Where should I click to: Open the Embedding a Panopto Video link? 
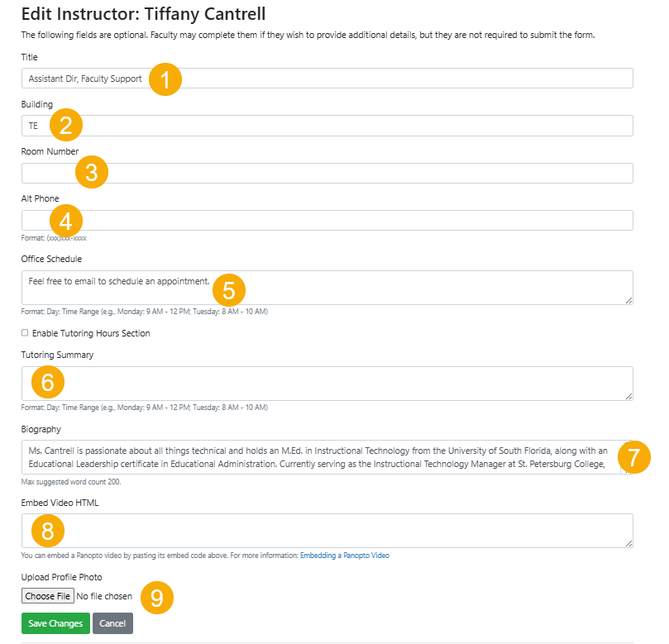point(344,556)
